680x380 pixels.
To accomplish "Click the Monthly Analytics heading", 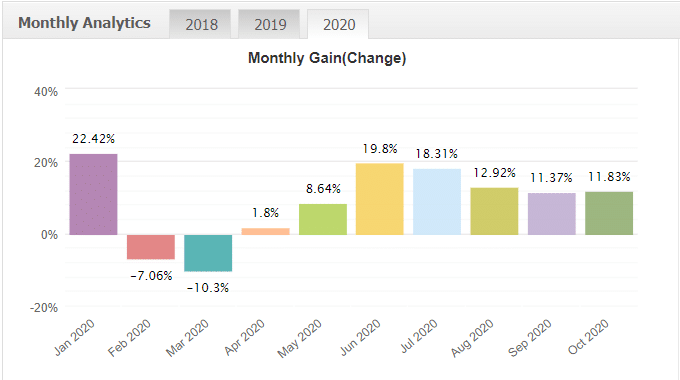I will pyautogui.click(x=85, y=23).
